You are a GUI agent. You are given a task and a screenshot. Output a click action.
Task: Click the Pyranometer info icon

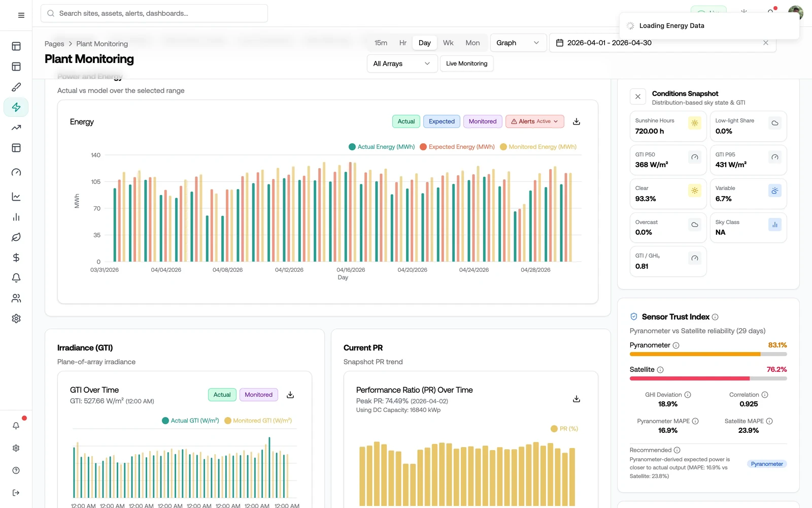click(676, 345)
